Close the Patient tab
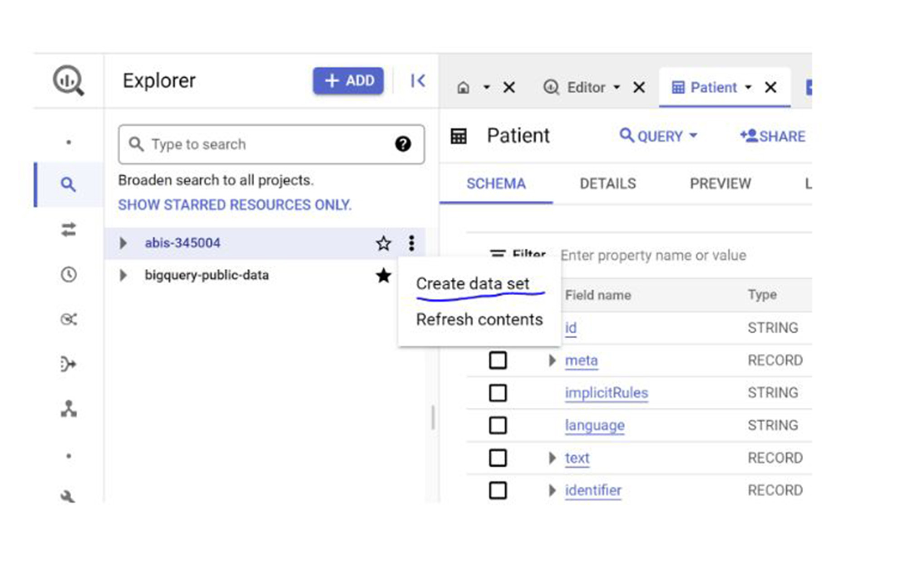Screen dimensions: 908x588 tap(770, 87)
